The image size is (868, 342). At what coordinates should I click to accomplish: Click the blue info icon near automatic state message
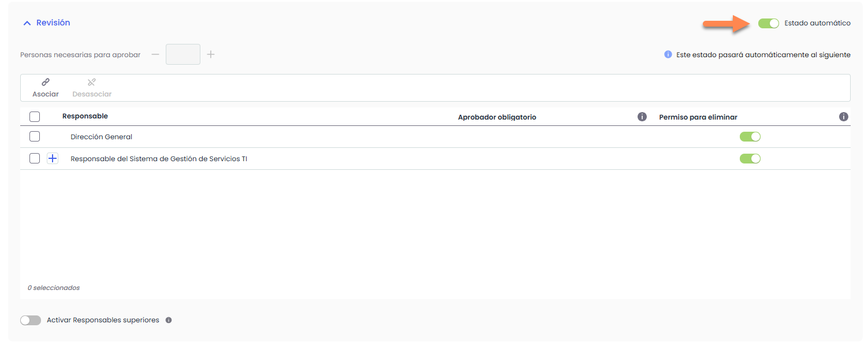pyautogui.click(x=668, y=55)
